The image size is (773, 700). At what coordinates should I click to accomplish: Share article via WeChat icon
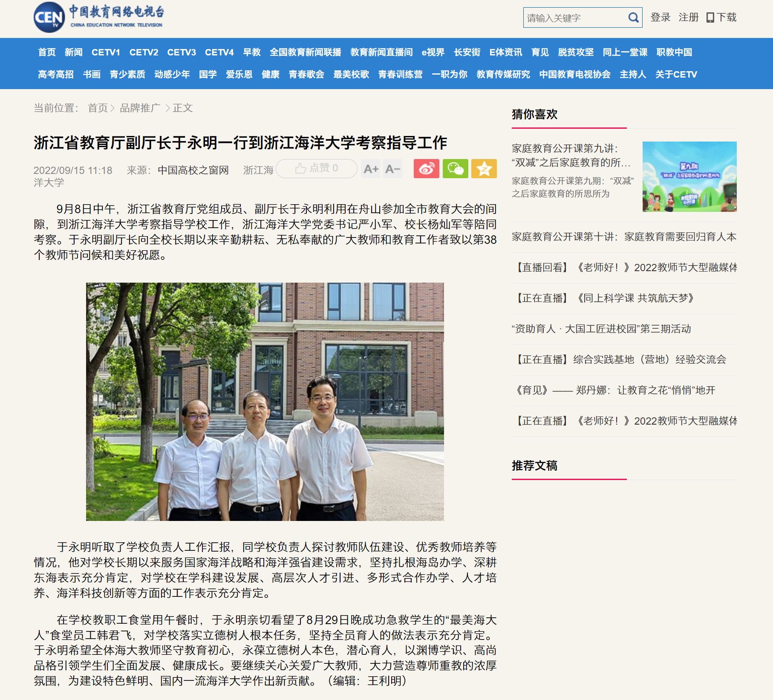pos(455,169)
